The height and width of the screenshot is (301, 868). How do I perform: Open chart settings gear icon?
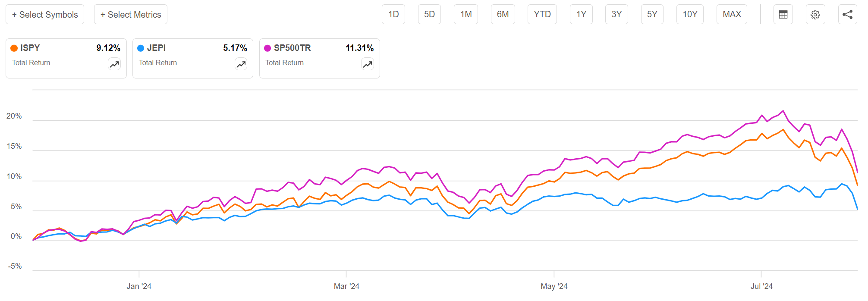coord(815,15)
